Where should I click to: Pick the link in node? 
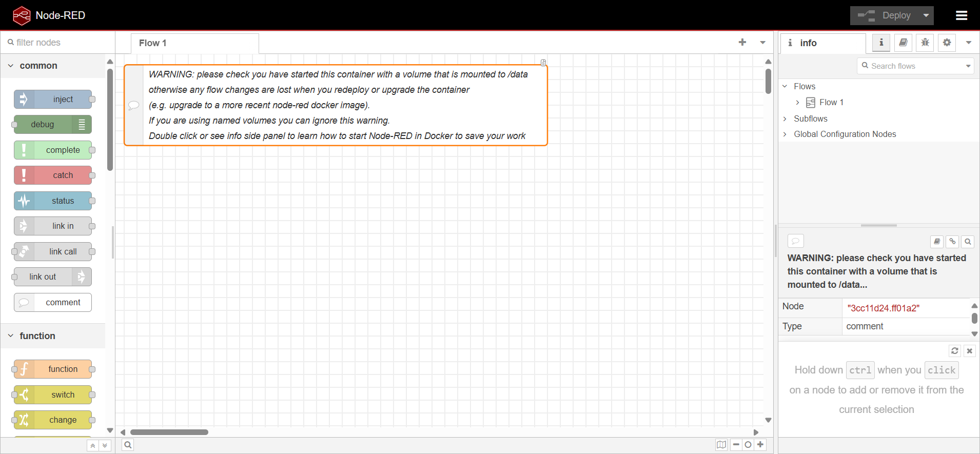(53, 226)
